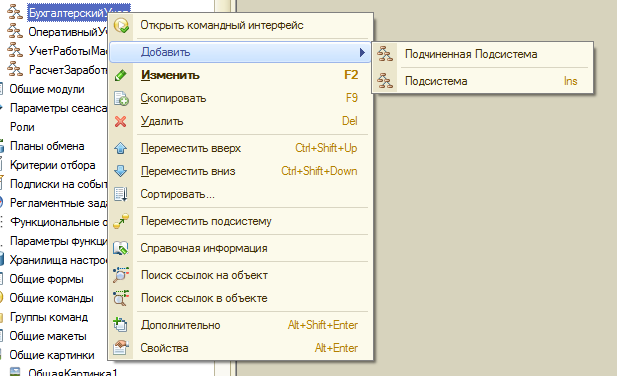Select Общие модули tree item
The height and width of the screenshot is (376, 617).
click(x=47, y=89)
